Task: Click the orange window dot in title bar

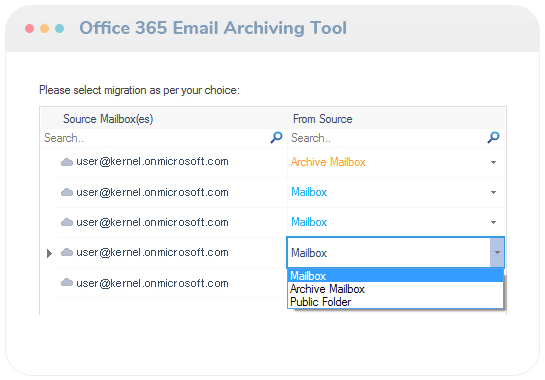Action: [x=44, y=29]
